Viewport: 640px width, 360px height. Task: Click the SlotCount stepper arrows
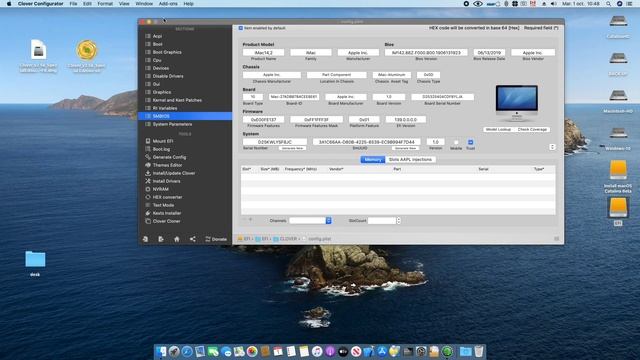tap(398, 221)
